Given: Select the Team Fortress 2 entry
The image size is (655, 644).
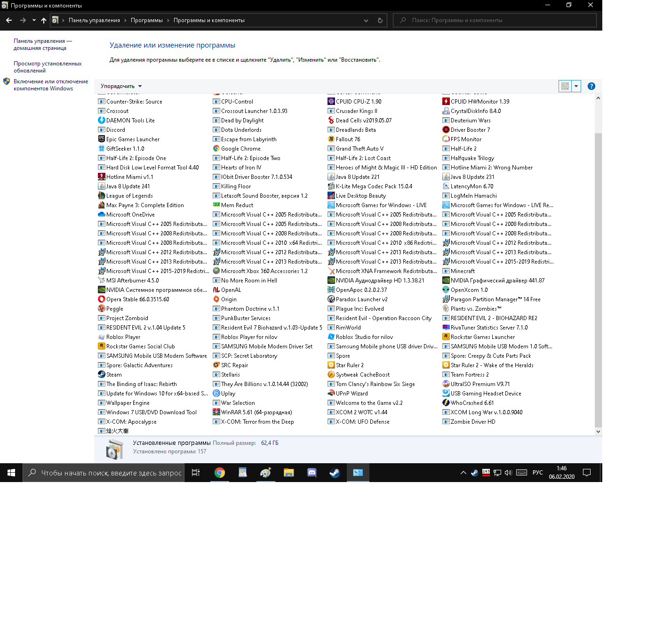Looking at the screenshot, I should 466,375.
